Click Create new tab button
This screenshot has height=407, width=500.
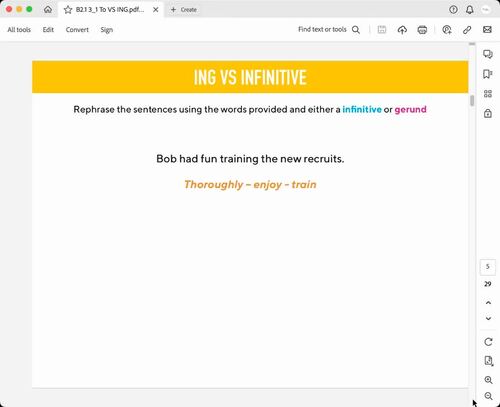(x=184, y=10)
